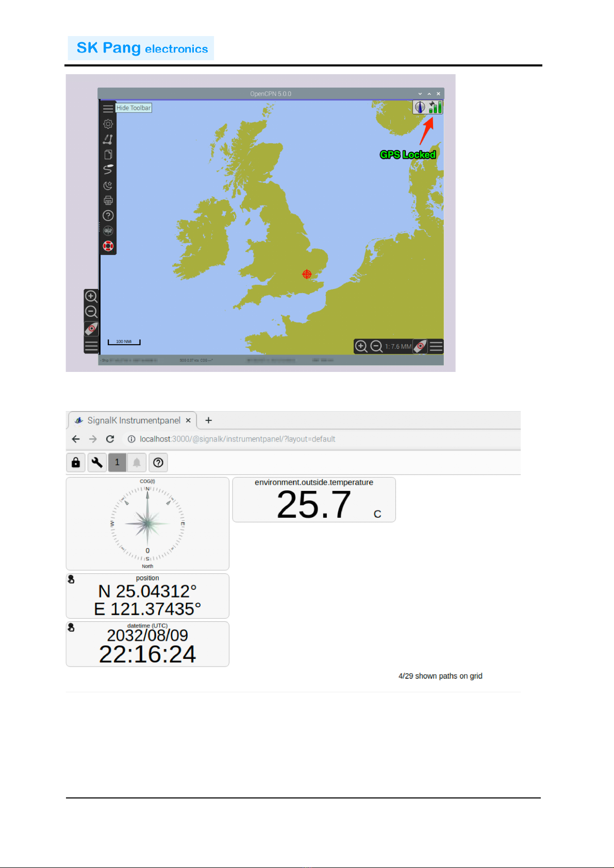Click the E 121.37435° longitude value

pyautogui.click(x=147, y=609)
